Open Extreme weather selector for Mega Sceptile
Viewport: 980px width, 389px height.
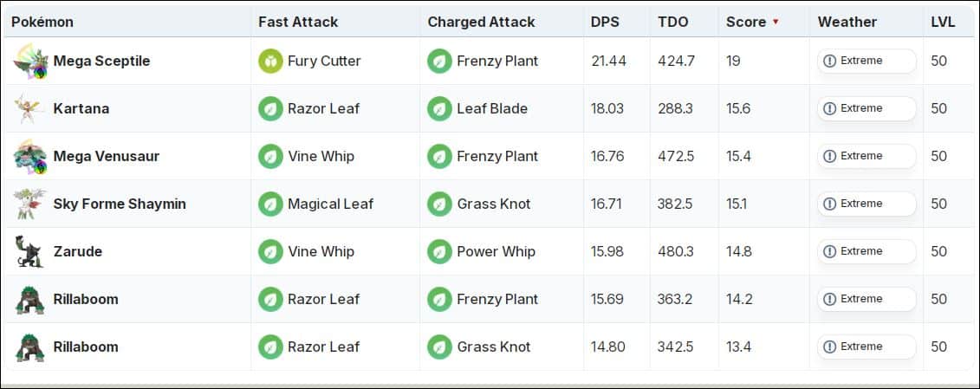866,61
